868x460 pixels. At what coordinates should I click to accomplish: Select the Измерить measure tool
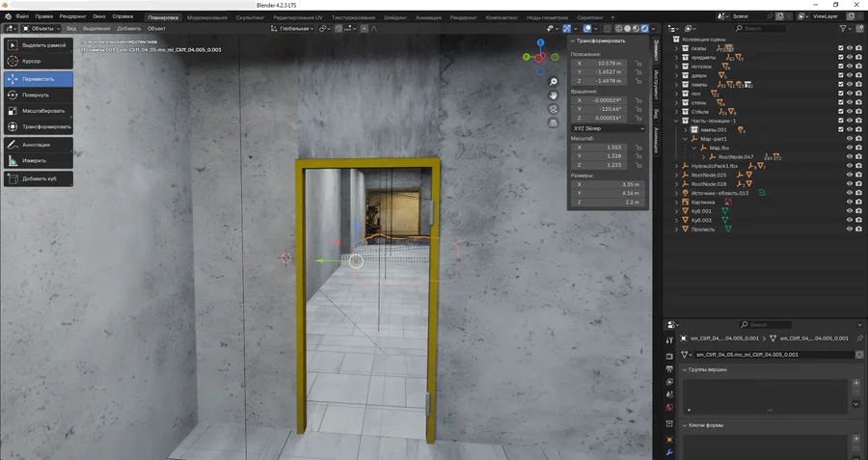coord(39,160)
